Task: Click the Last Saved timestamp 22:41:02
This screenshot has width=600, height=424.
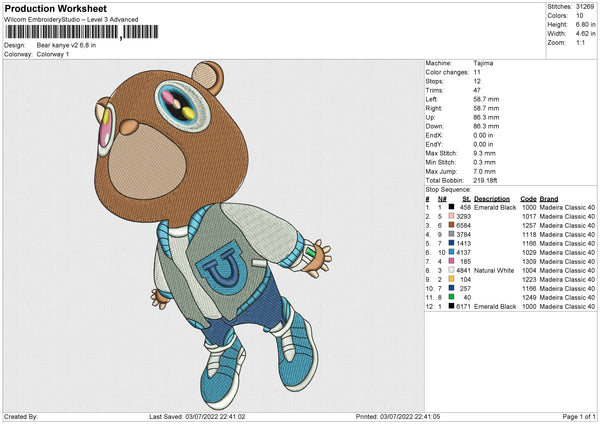Action: [232, 417]
